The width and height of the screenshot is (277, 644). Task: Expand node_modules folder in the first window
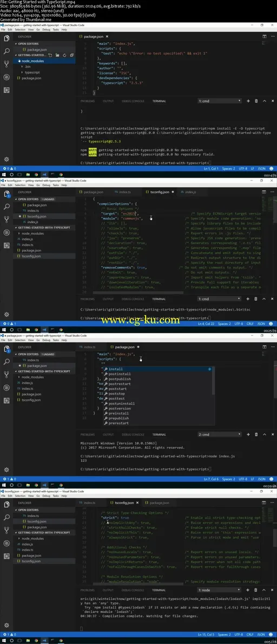tap(44, 61)
